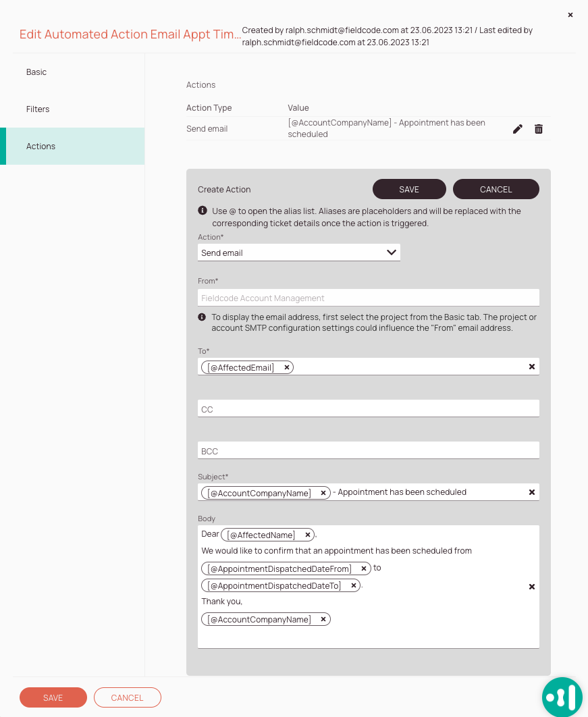
Task: Save the Create Action form
Action: 409,189
